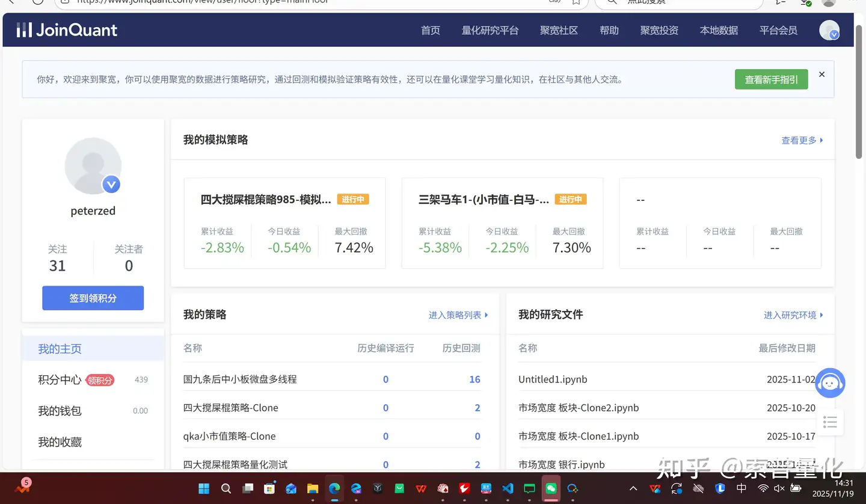The width and height of the screenshot is (866, 504).
Task: Open strategy 国九条后中小板微盘多线程
Action: point(240,380)
